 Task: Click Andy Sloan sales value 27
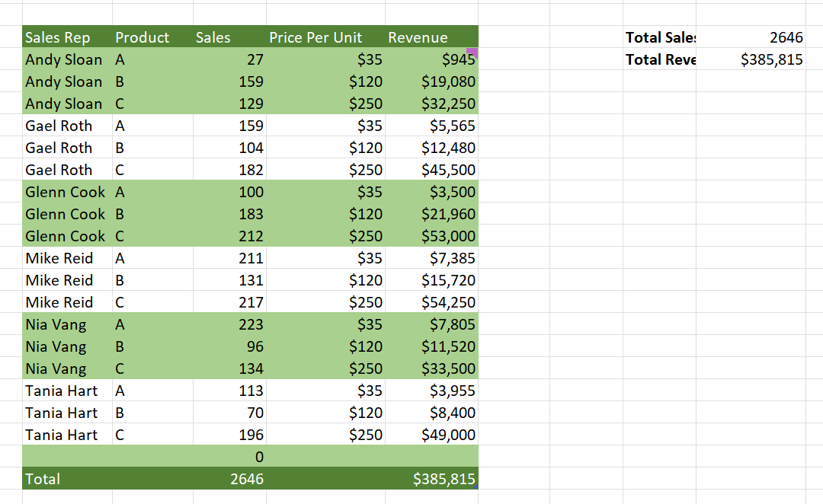tap(229, 59)
